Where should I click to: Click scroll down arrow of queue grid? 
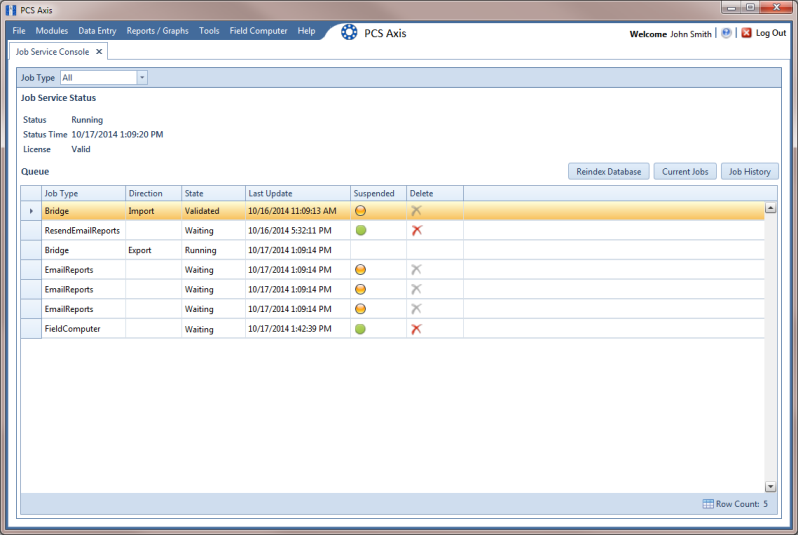coord(771,487)
